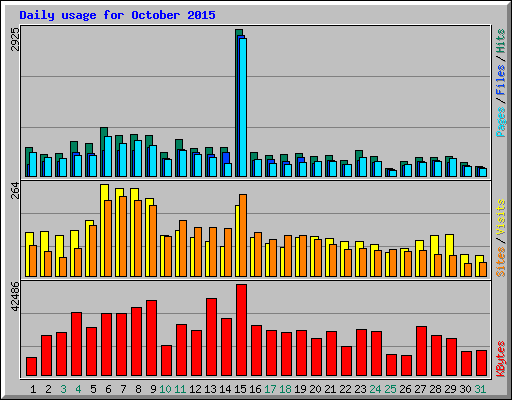Select day label 23 on the axis
Viewport: 512px width, 400px height.
(x=360, y=389)
